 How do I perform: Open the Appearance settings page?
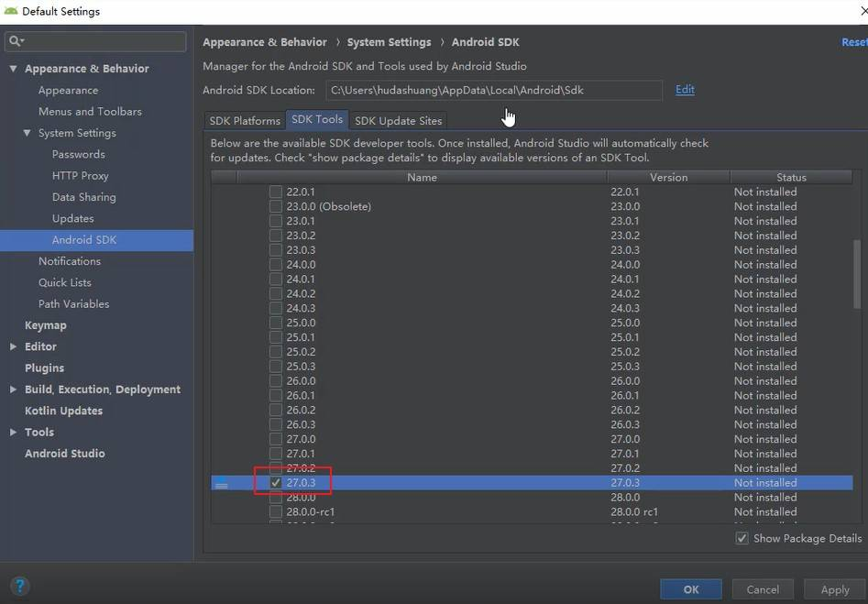click(x=68, y=90)
